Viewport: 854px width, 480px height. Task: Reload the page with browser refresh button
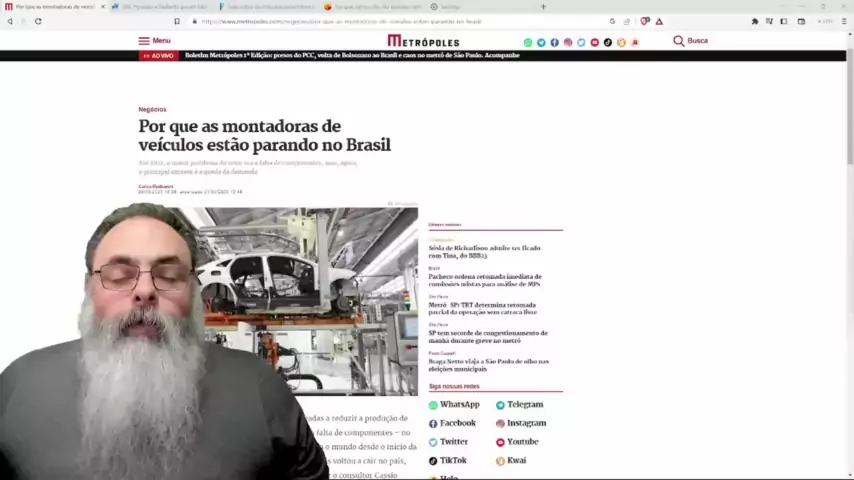(38, 21)
